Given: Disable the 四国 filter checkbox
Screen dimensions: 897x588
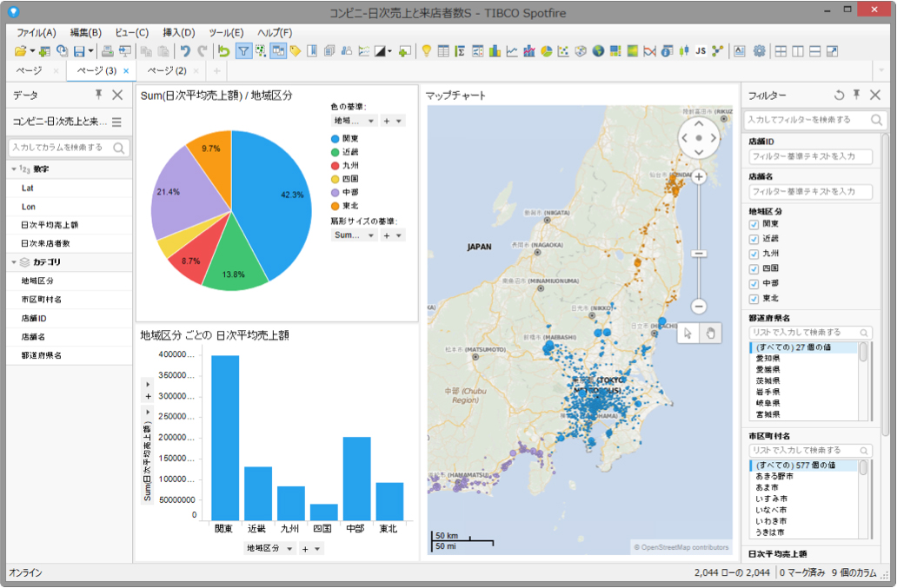Looking at the screenshot, I should pos(753,269).
